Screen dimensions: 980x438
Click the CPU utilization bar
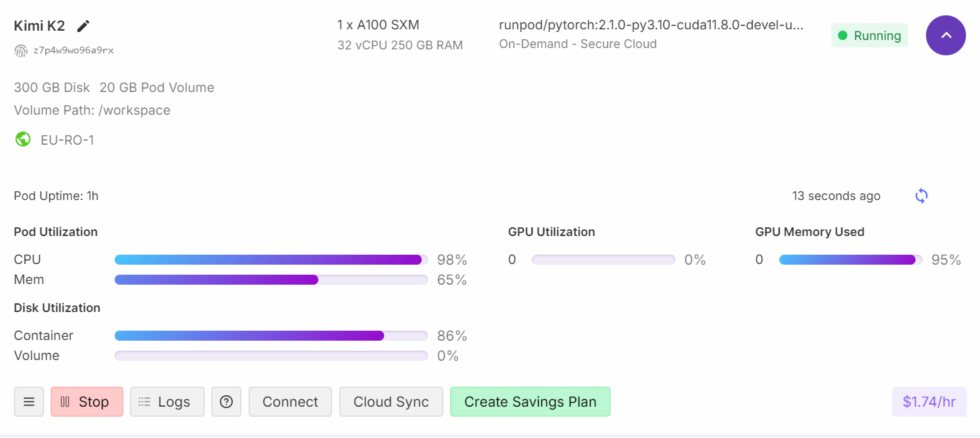(271, 260)
